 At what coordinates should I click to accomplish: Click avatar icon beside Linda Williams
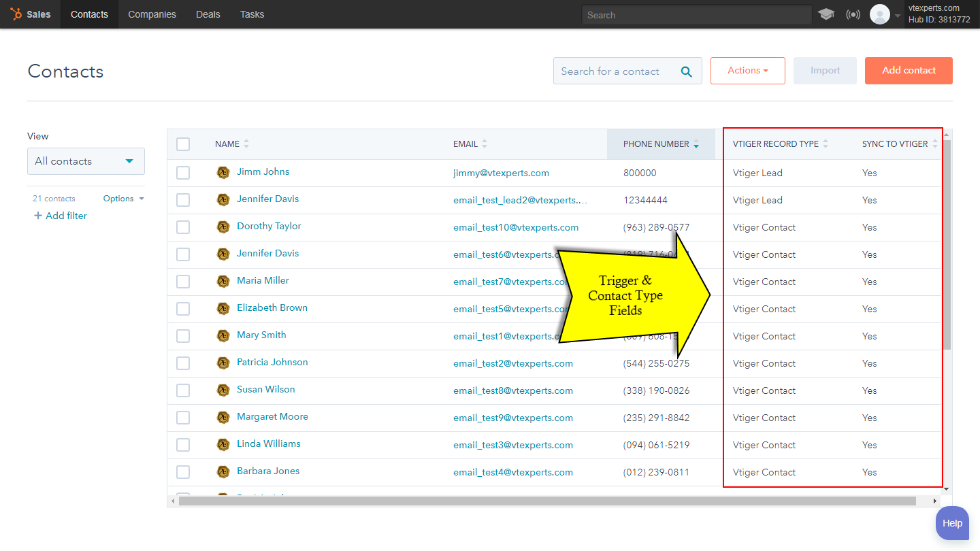(223, 445)
